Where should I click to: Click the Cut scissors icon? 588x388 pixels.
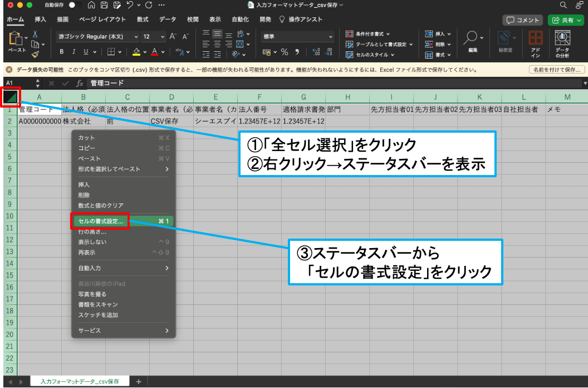click(35, 34)
